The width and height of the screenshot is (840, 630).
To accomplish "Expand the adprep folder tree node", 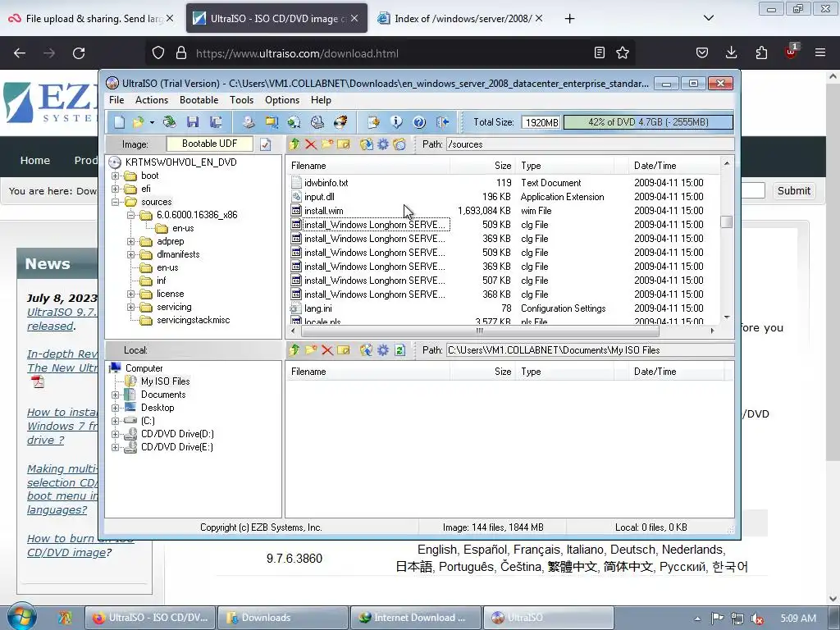I will (130, 242).
